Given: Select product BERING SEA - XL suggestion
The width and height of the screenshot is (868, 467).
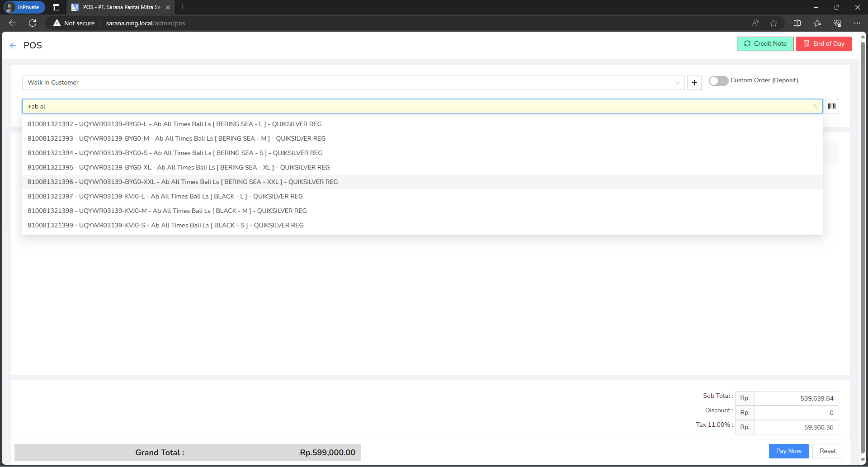Looking at the screenshot, I should (x=422, y=167).
